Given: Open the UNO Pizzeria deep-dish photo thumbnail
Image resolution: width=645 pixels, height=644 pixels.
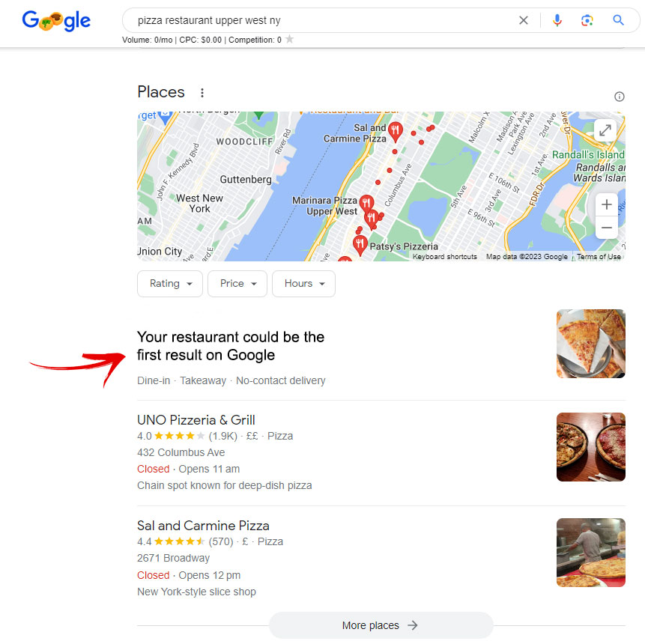Looking at the screenshot, I should pos(591,447).
